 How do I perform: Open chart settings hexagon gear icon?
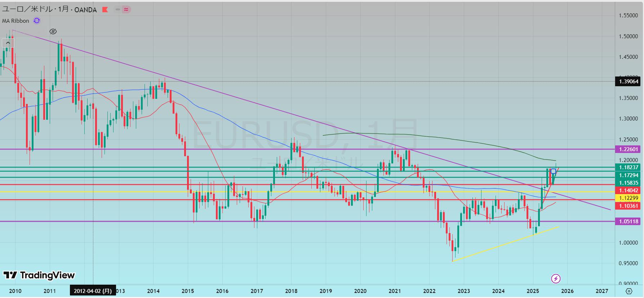tap(629, 291)
